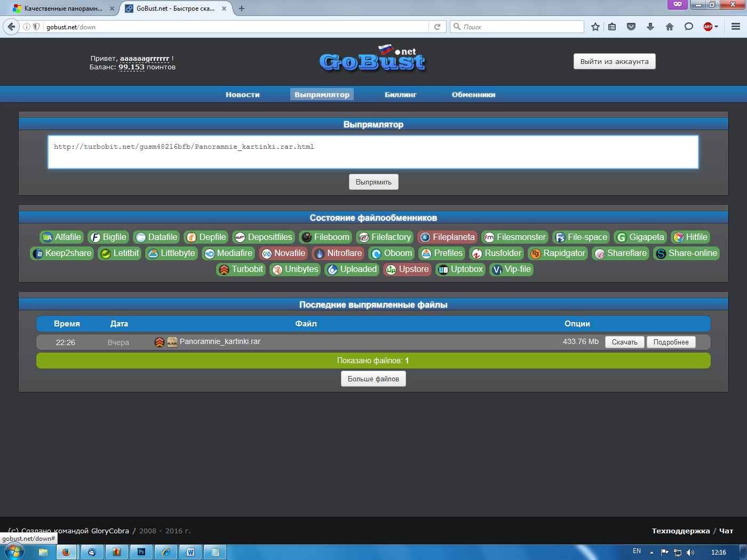Image resolution: width=747 pixels, height=560 pixels.
Task: Click the browser Поиск search field
Action: [517, 27]
